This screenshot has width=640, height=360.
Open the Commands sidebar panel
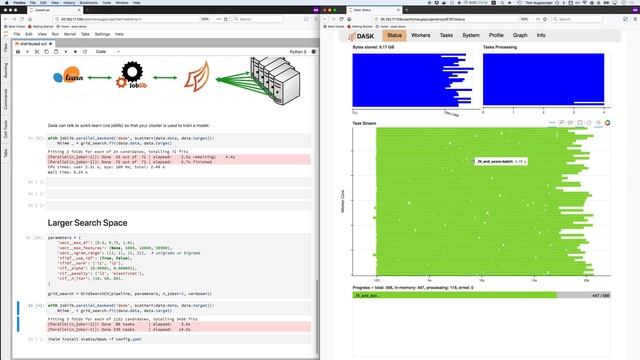[x=6, y=99]
